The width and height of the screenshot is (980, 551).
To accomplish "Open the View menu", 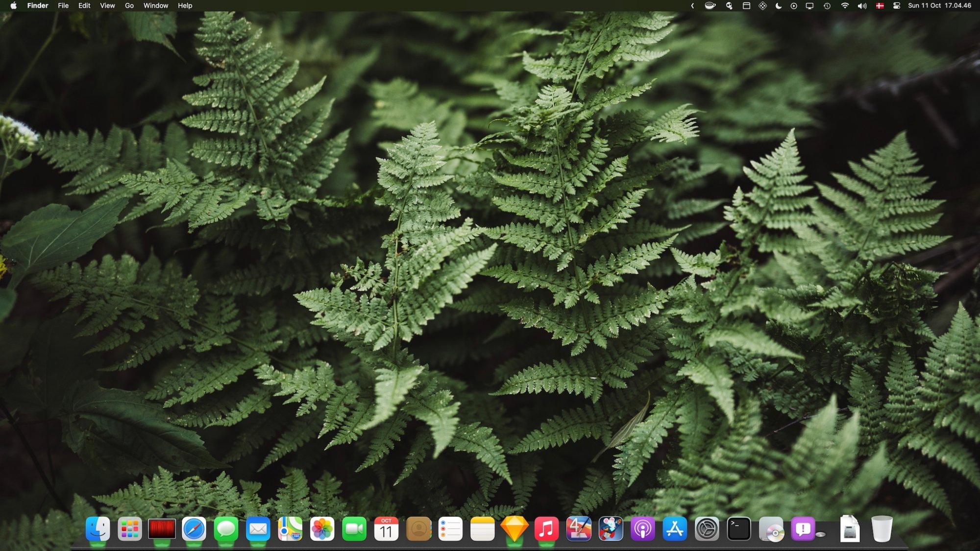I will coord(107,6).
